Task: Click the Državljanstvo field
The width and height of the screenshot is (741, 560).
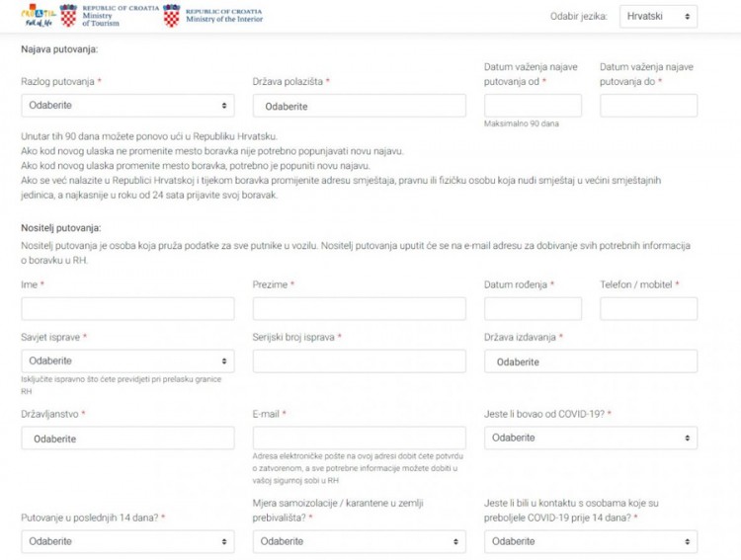Action: click(x=127, y=439)
